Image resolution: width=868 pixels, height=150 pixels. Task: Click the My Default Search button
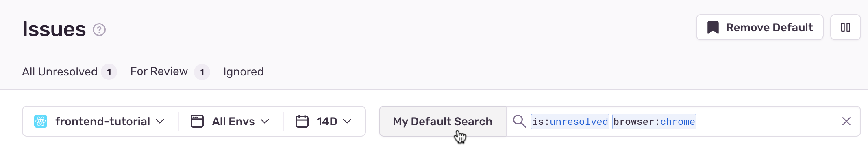(443, 121)
